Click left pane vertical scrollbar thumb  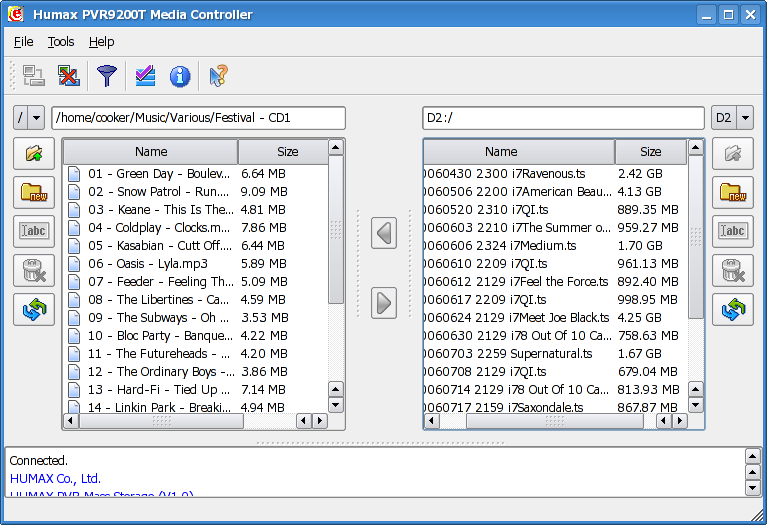click(x=336, y=229)
